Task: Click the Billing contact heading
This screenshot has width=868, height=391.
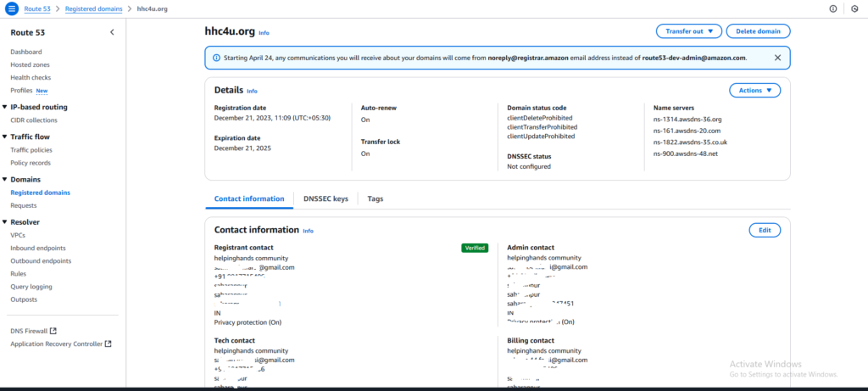Action: (x=531, y=341)
